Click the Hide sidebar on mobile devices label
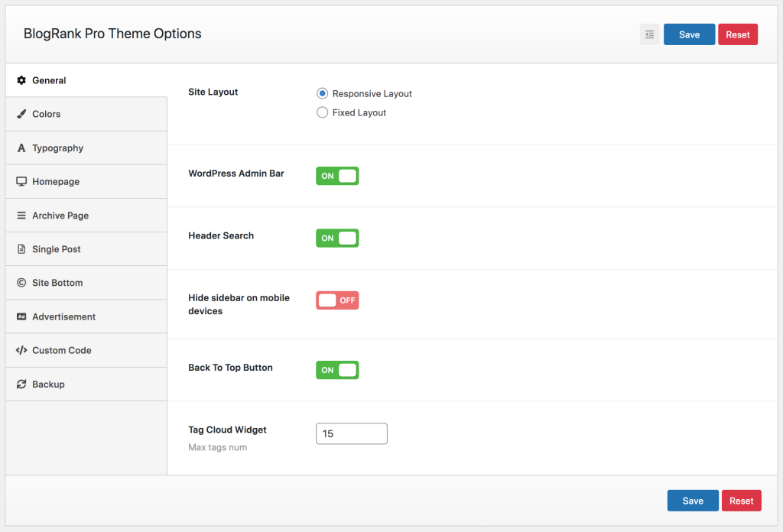The image size is (783, 532). click(239, 304)
